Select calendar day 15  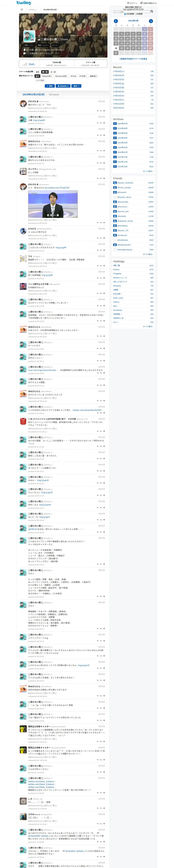click(145, 38)
